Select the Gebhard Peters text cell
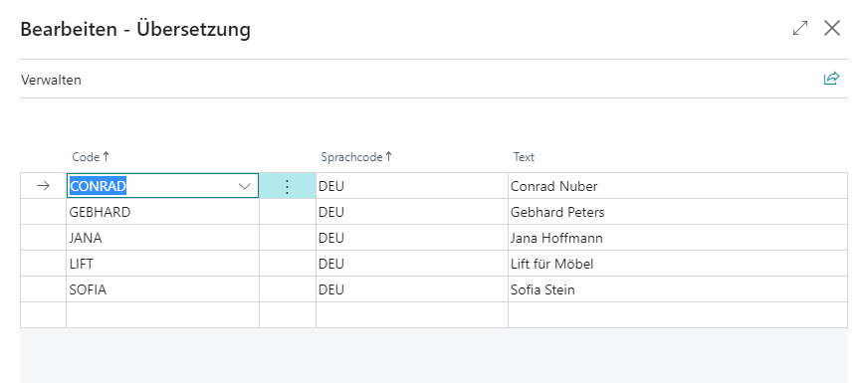This screenshot has height=383, width=868. (x=678, y=212)
